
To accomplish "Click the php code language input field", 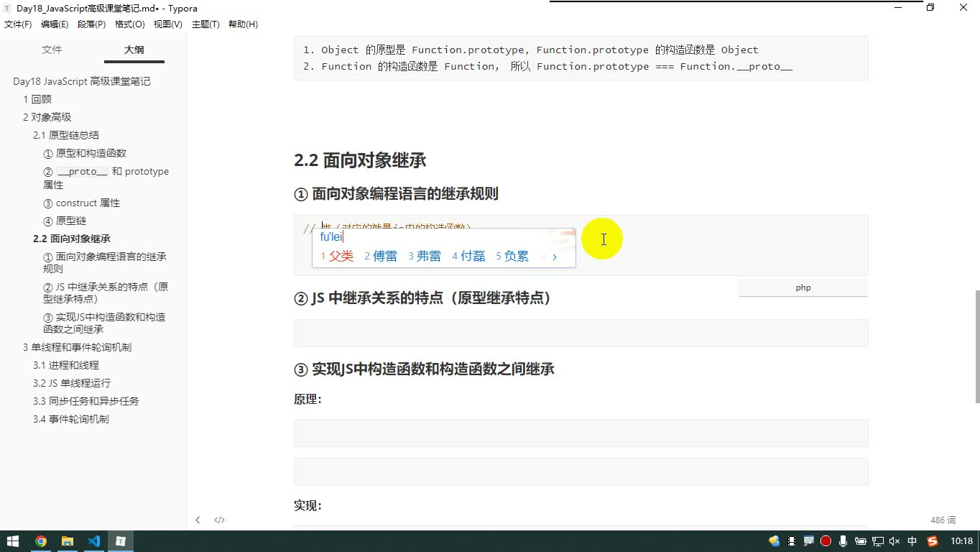I will point(803,287).
